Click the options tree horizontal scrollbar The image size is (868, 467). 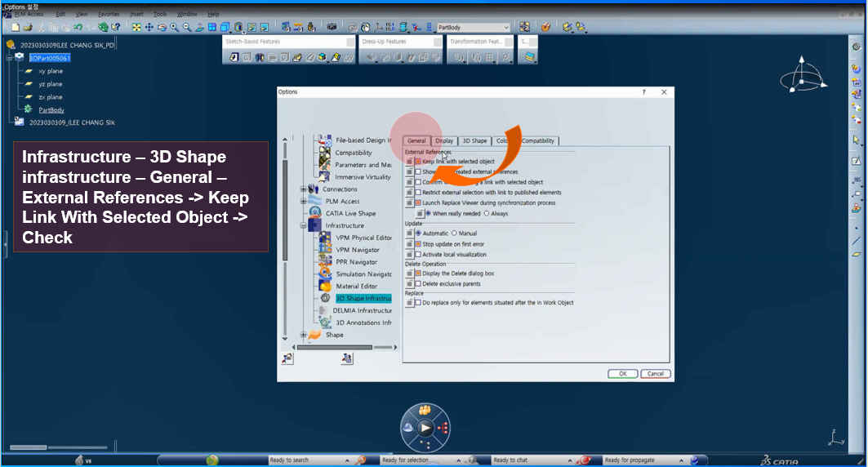334,348
